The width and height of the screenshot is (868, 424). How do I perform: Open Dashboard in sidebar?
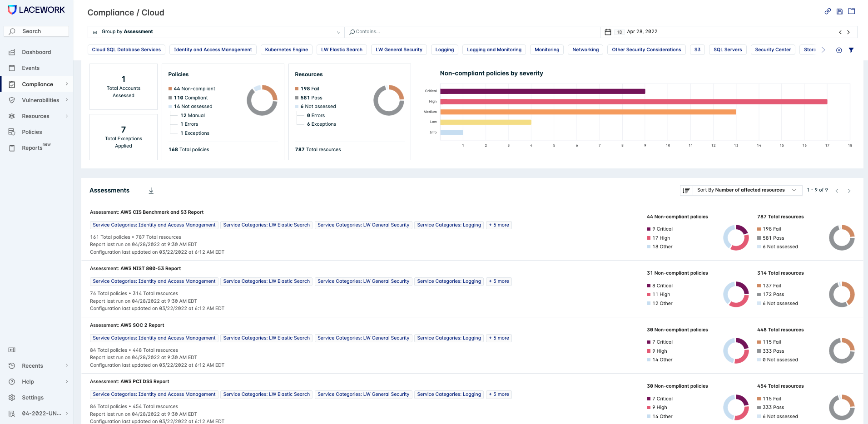37,52
